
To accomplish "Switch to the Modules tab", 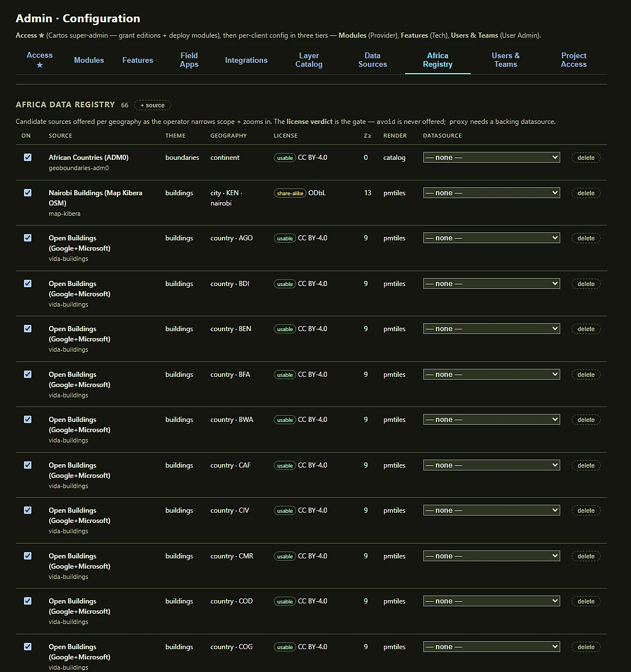I will tap(88, 60).
